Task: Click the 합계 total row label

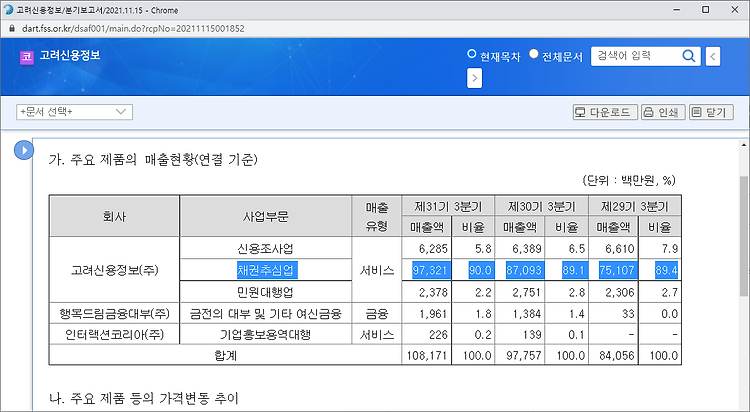Action: click(225, 356)
